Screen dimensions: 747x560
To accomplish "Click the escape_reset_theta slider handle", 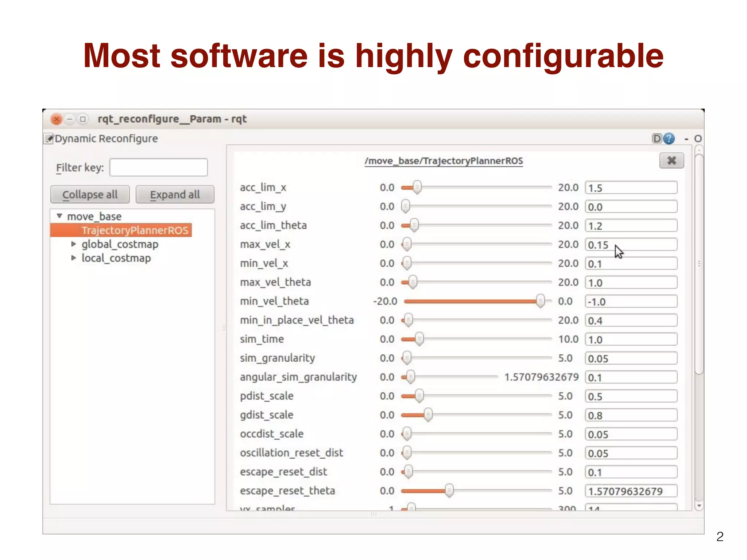I will click(x=449, y=491).
